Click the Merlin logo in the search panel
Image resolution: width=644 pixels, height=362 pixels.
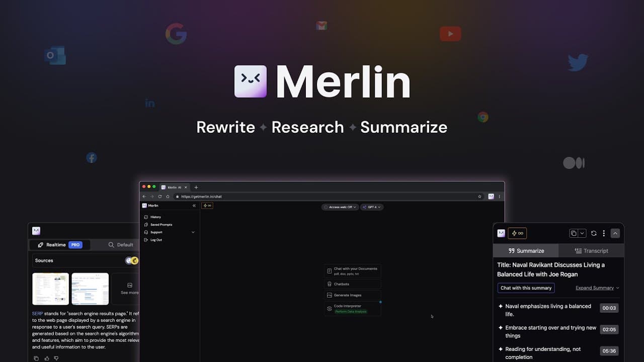(x=36, y=231)
